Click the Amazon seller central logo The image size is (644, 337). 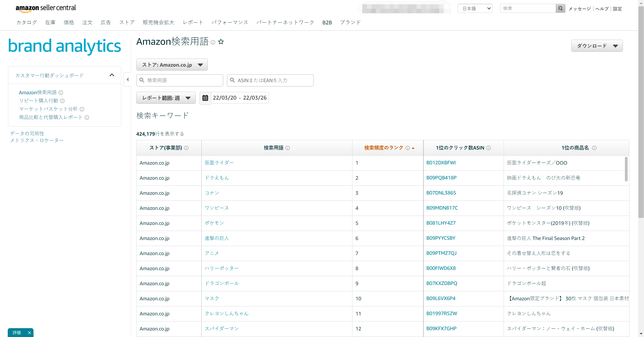[x=46, y=8]
